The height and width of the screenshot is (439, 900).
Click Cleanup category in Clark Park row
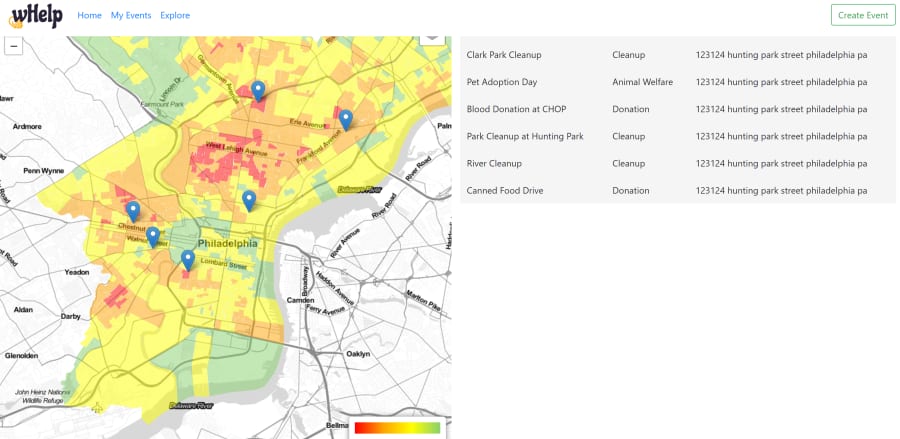point(629,55)
